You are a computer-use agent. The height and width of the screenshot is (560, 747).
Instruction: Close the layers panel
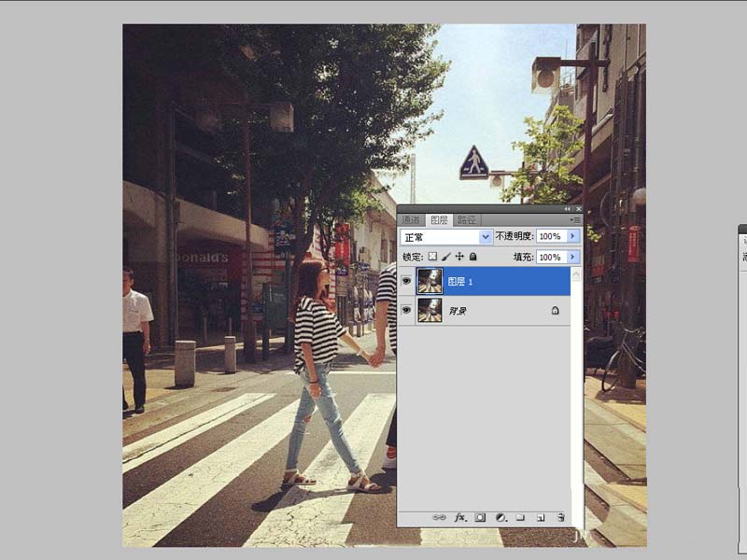(x=578, y=209)
